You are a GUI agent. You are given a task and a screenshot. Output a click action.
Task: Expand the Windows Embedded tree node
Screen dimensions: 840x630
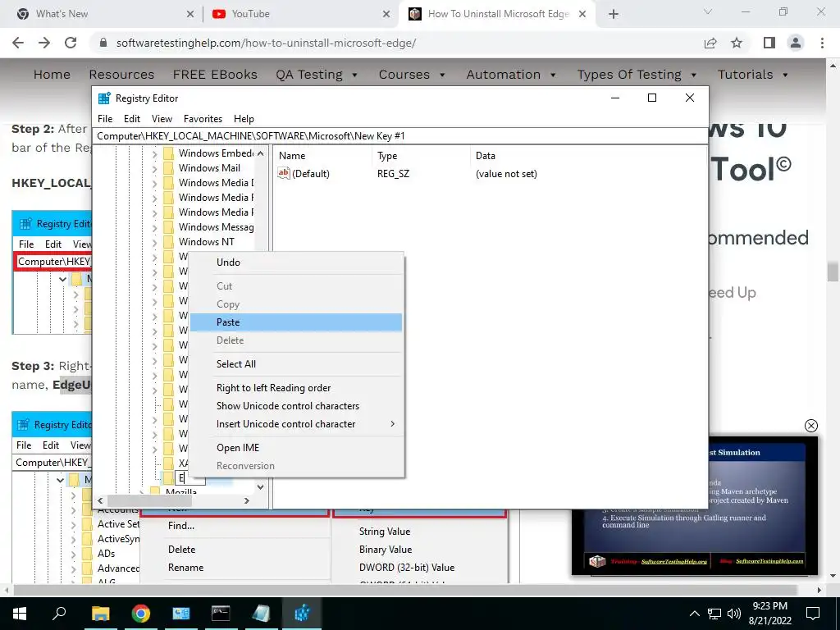[x=154, y=153]
